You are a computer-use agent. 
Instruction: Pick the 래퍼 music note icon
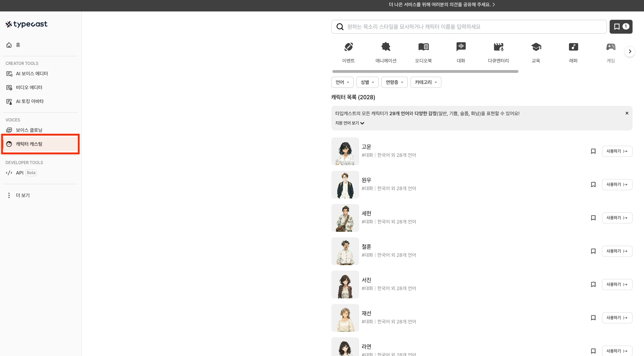click(573, 47)
